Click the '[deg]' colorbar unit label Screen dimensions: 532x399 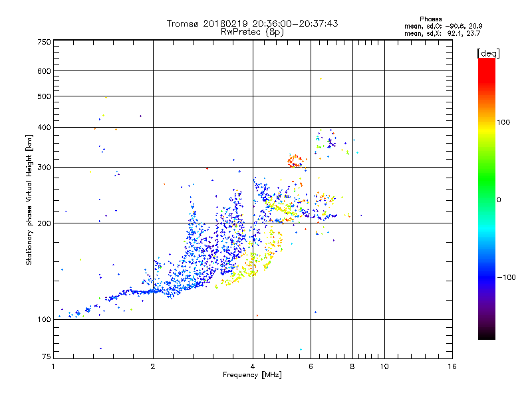[488, 53]
